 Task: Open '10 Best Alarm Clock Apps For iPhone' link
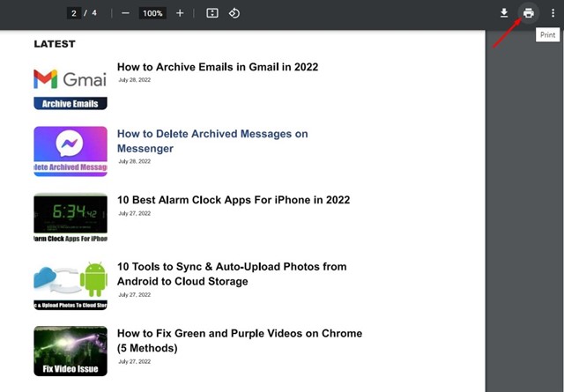click(x=233, y=200)
